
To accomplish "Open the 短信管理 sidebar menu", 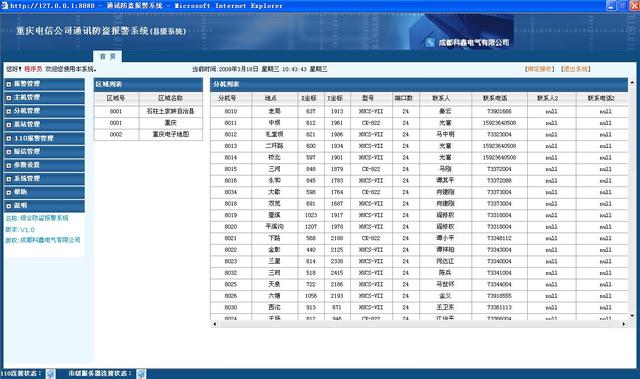I will [x=44, y=151].
